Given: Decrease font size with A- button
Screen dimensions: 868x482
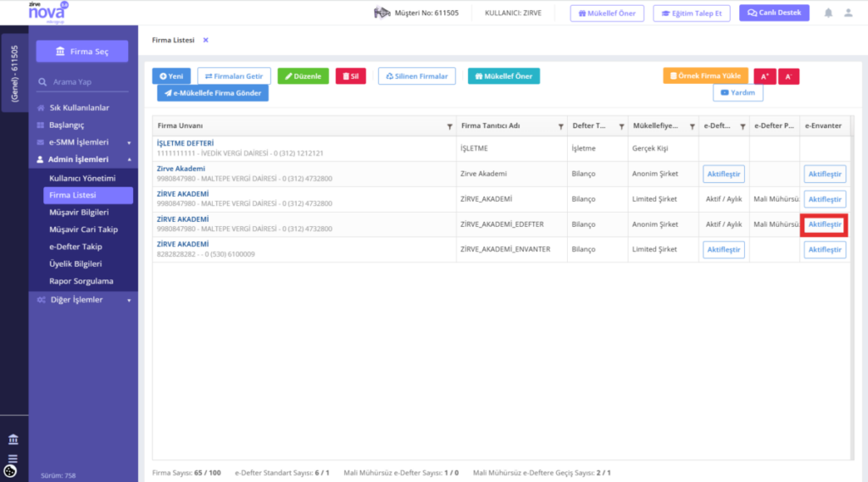Looking at the screenshot, I should pos(788,76).
